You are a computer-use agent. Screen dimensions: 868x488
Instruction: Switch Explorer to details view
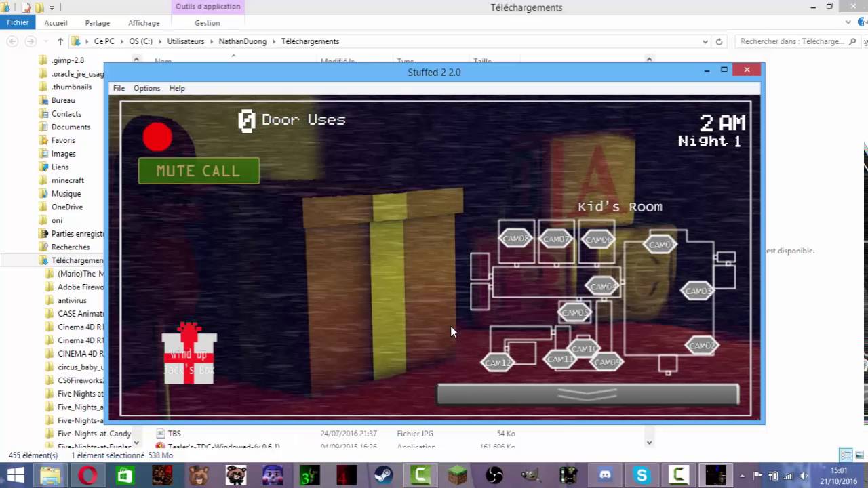(846, 455)
